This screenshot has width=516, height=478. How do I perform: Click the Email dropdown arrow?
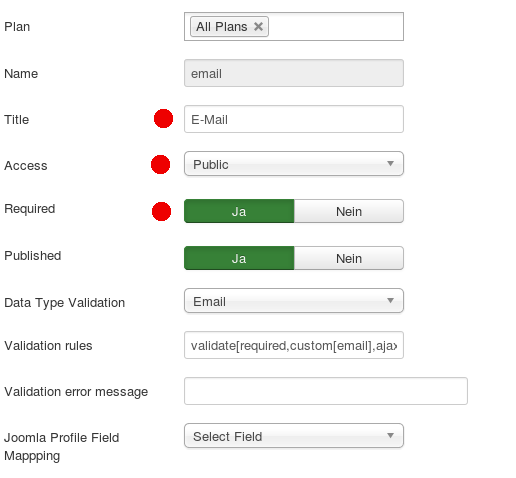[x=390, y=300]
